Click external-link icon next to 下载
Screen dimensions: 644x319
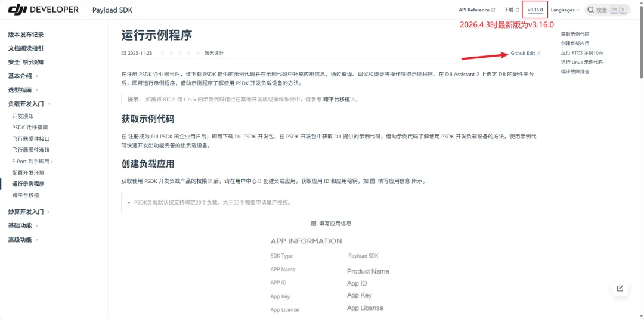point(518,10)
